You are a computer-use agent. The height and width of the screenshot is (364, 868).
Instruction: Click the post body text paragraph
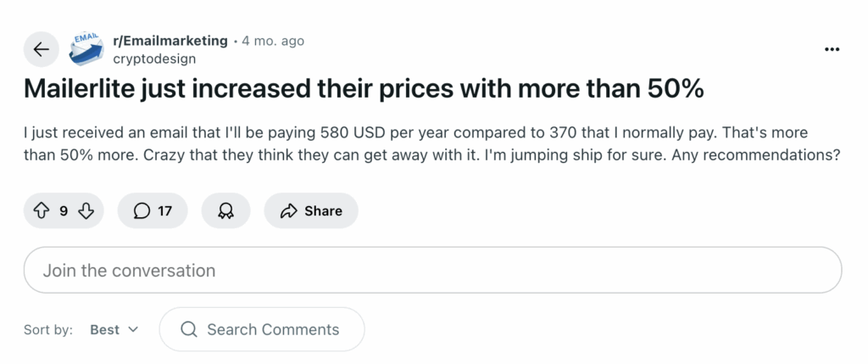pyautogui.click(x=432, y=145)
